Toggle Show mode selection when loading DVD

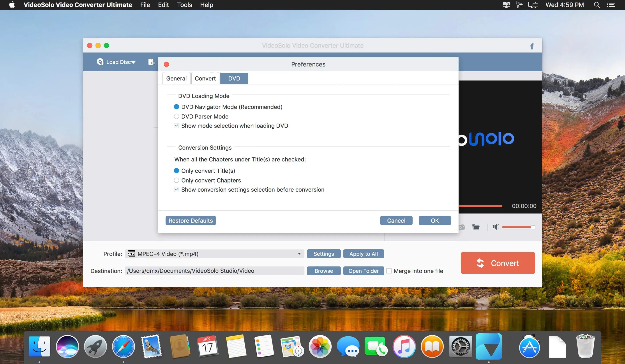tap(176, 126)
